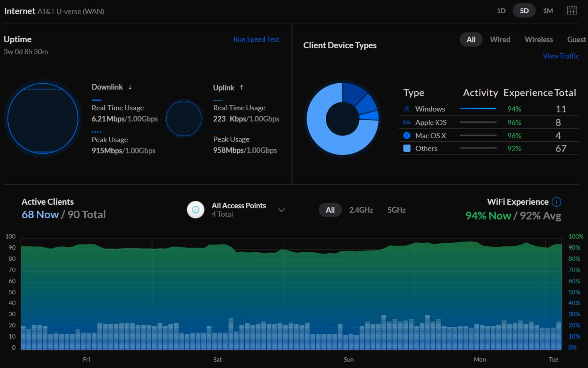Click the Sun label on chart axis
This screenshot has height=368, width=588.
point(348,359)
